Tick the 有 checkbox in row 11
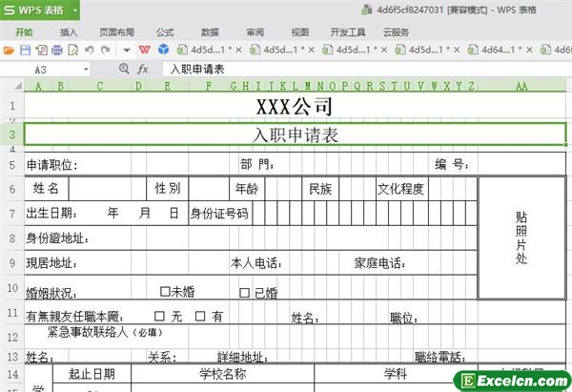Viewport: 572px width, 392px height. point(200,316)
